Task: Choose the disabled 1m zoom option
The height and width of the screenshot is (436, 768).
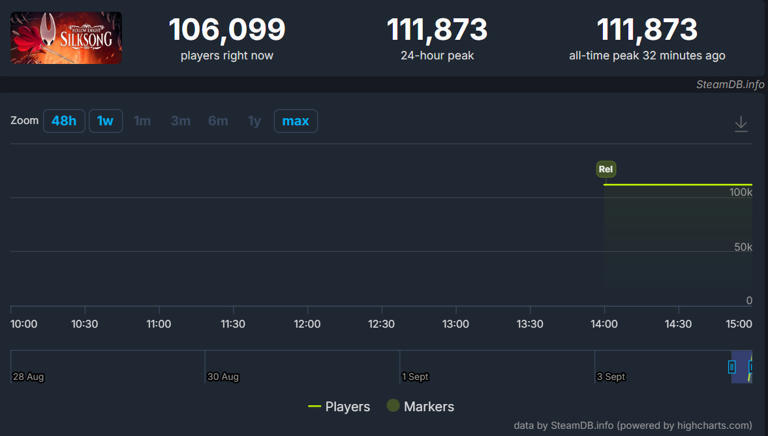Action: pos(143,121)
